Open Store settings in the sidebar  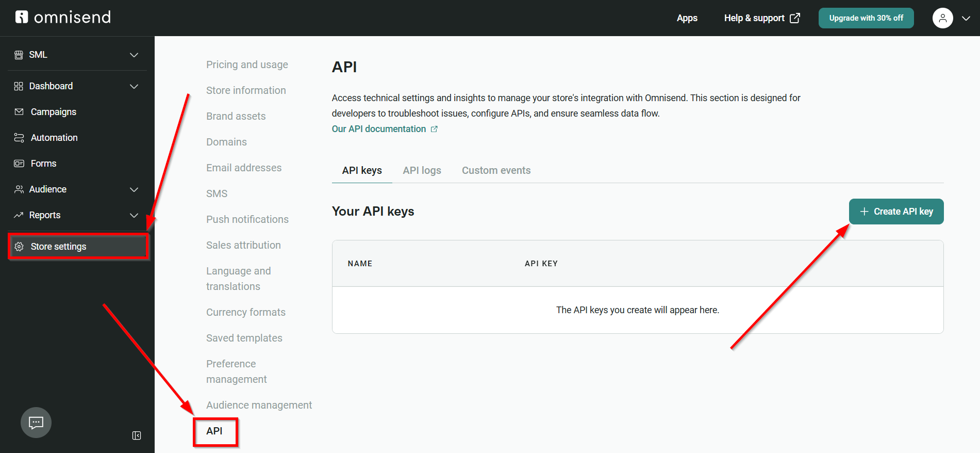click(78, 247)
